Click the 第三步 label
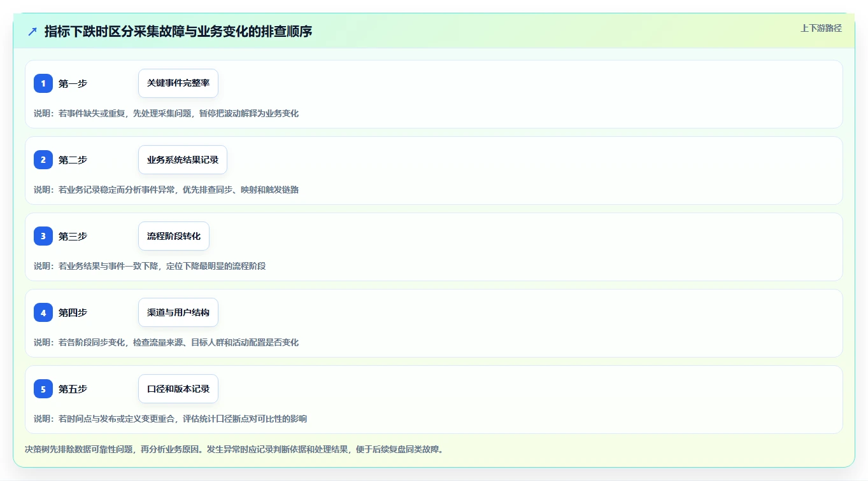This screenshot has width=868, height=481. click(x=73, y=236)
